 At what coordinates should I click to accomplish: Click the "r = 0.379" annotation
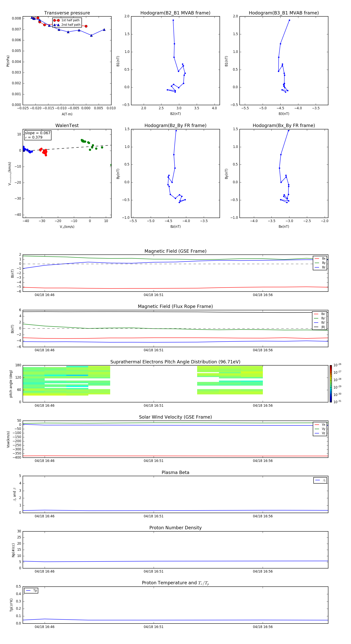tap(34, 138)
